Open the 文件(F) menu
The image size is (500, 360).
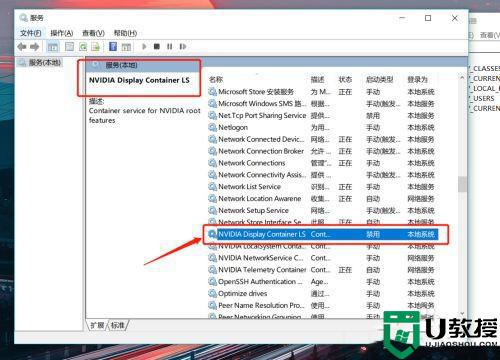pyautogui.click(x=31, y=33)
